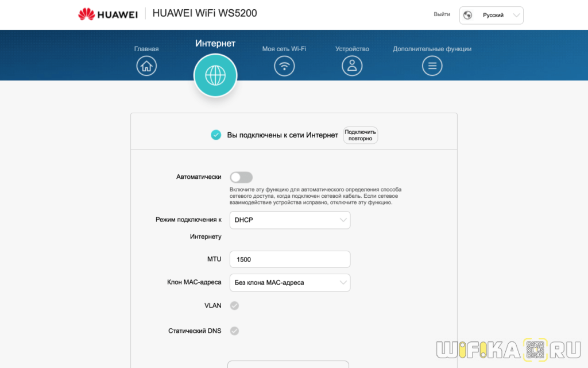Switch to the Главная tab label

coord(146,49)
